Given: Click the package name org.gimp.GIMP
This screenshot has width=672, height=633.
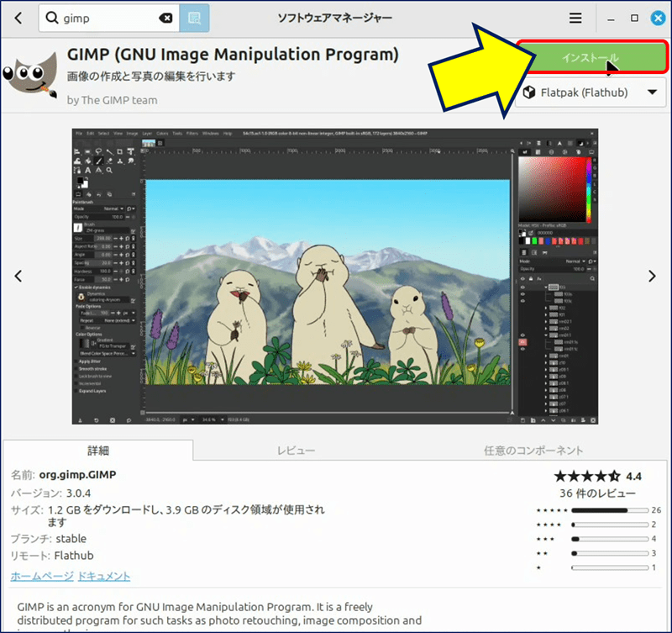Looking at the screenshot, I should tap(77, 475).
